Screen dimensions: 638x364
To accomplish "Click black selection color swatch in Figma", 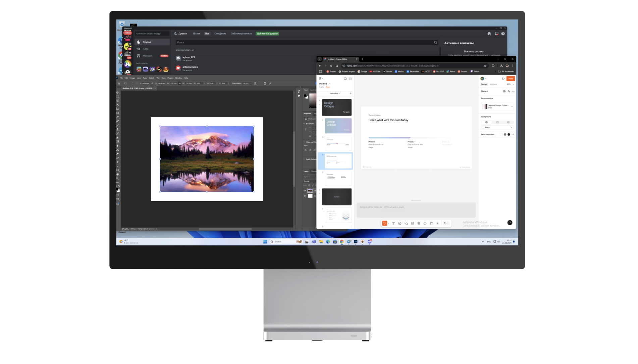I will pos(509,134).
